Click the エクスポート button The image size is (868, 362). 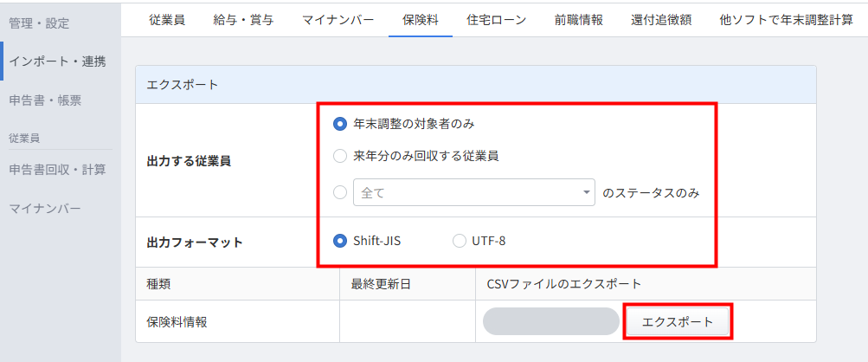(x=678, y=321)
